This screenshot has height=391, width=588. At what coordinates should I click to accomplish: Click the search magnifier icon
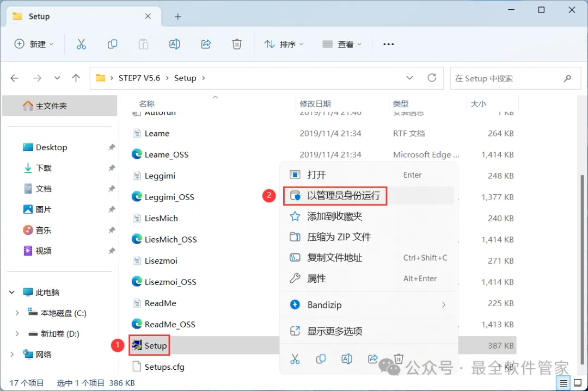click(x=567, y=78)
